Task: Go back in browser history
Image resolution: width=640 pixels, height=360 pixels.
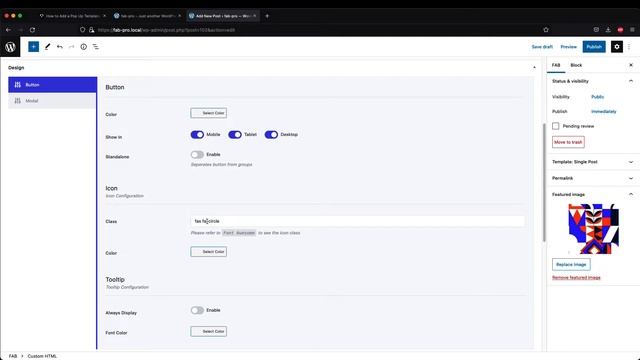Action: [x=8, y=30]
